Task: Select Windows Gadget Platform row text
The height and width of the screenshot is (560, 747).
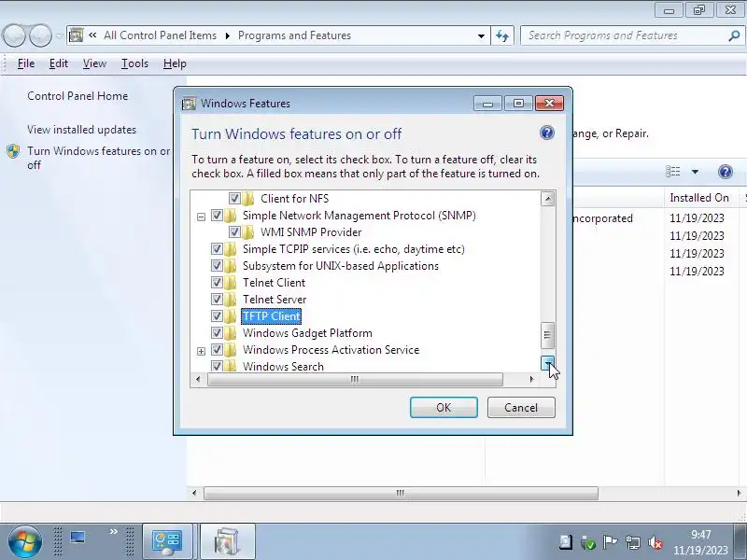Action: (307, 333)
